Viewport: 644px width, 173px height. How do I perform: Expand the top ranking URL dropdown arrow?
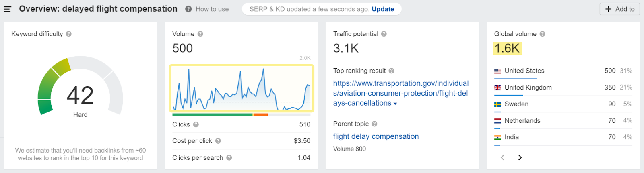tap(395, 104)
